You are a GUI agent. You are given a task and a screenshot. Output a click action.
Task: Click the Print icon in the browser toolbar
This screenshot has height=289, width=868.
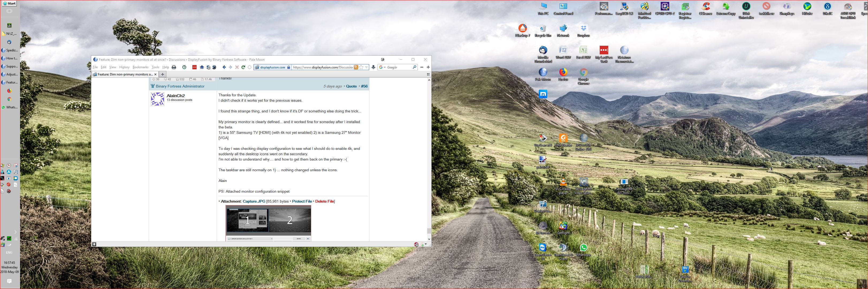(x=174, y=67)
